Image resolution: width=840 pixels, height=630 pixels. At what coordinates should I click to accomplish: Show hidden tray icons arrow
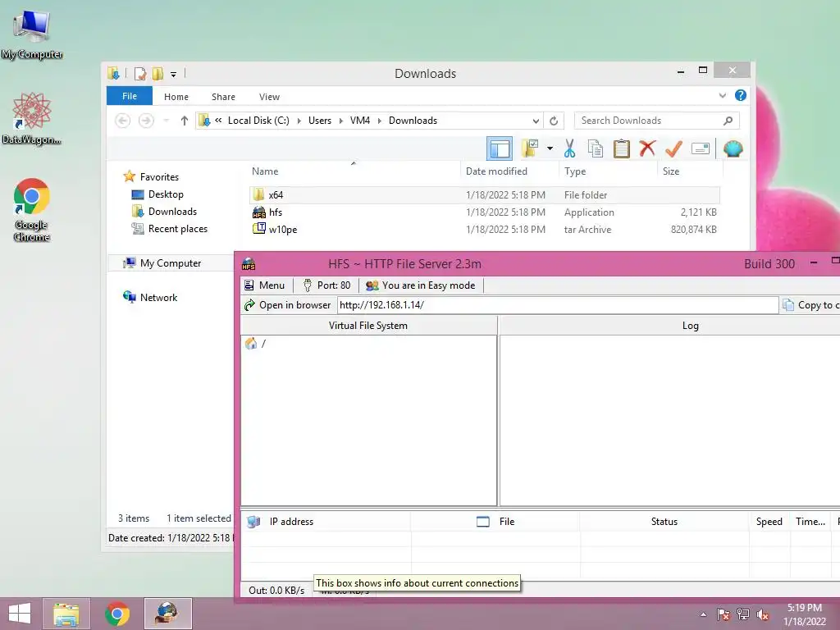[703, 614]
